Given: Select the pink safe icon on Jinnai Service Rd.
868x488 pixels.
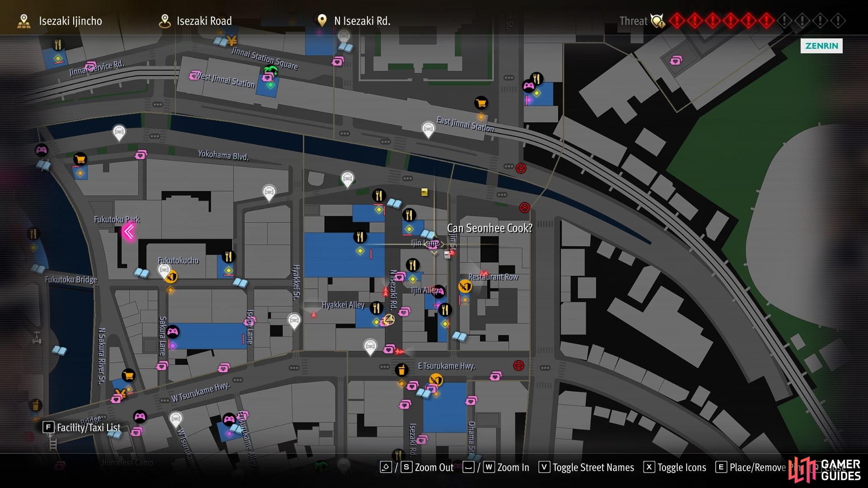Looking at the screenshot, I should (91, 66).
